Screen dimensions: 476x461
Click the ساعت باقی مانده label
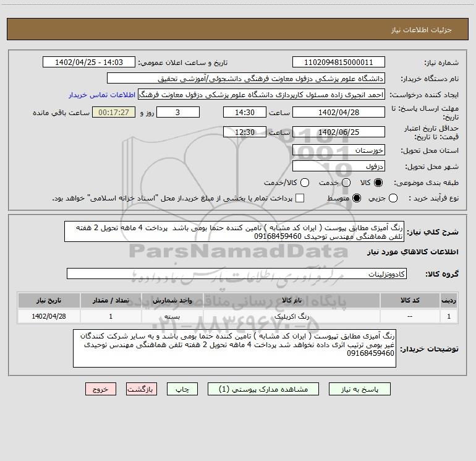coord(61,113)
